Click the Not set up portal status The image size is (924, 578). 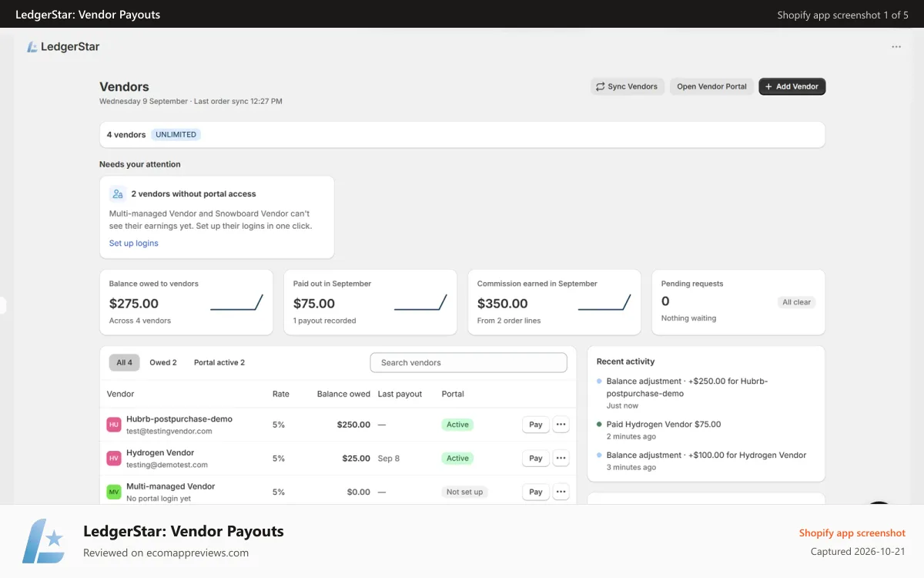tap(465, 492)
